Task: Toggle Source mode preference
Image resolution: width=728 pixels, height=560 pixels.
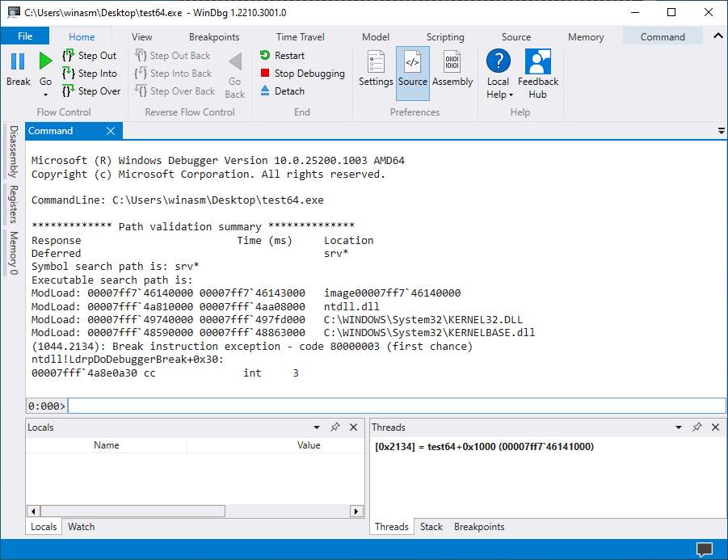Action: (412, 68)
